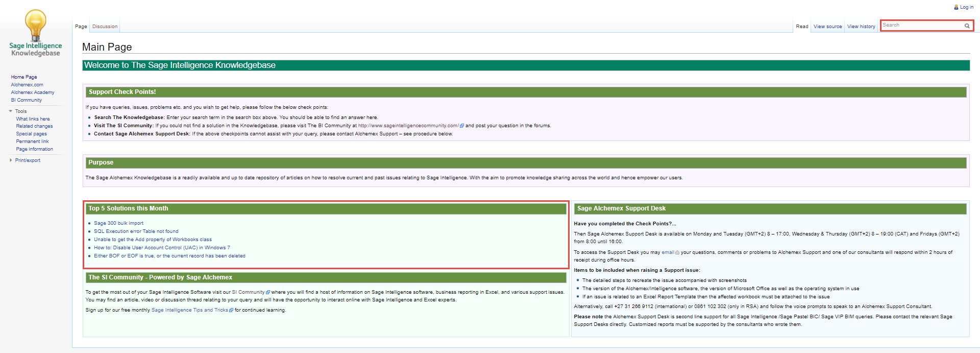Open Unable to get the Add property article
The image size is (980, 353).
pos(153,240)
